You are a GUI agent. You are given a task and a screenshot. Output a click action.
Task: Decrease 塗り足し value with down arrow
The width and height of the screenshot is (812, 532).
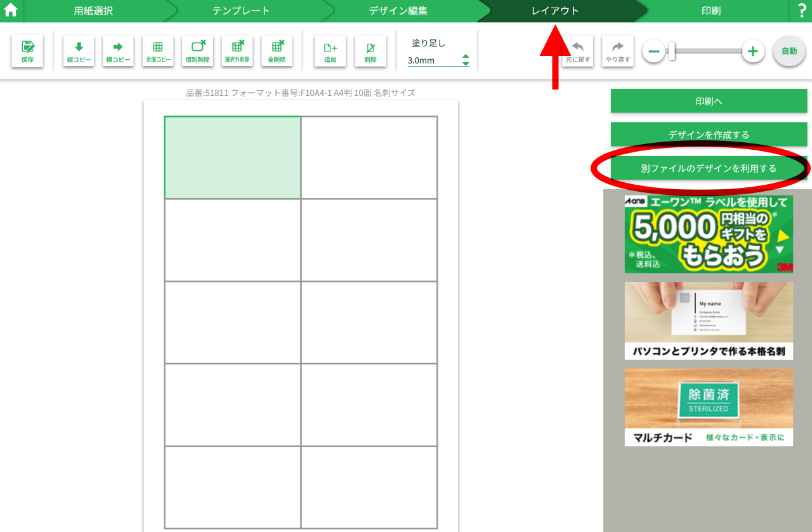pos(466,64)
